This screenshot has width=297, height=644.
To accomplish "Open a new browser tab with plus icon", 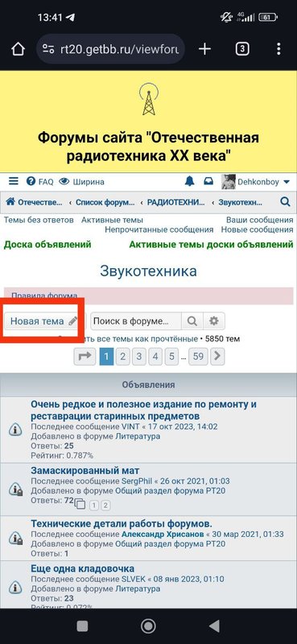I will [x=204, y=49].
